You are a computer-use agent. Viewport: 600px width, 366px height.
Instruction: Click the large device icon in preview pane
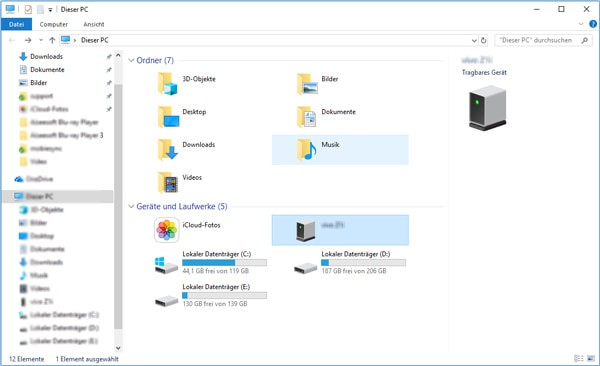click(x=488, y=108)
